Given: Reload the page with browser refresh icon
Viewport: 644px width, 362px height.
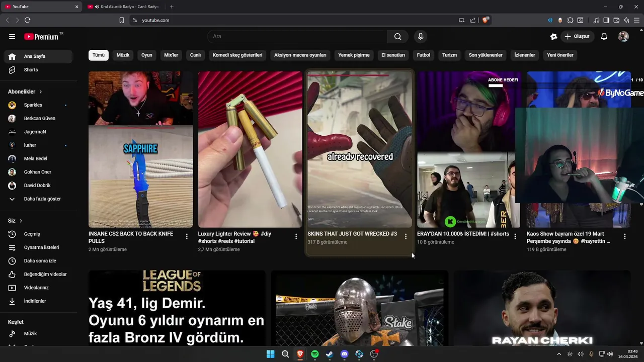Looking at the screenshot, I should coord(27,20).
